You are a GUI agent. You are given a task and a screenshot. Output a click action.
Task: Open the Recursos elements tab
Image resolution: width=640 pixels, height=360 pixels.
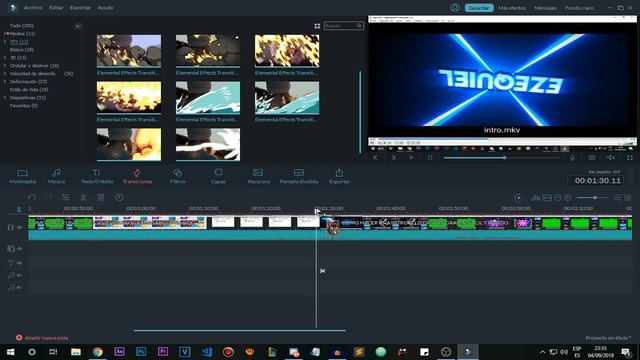[x=258, y=176]
